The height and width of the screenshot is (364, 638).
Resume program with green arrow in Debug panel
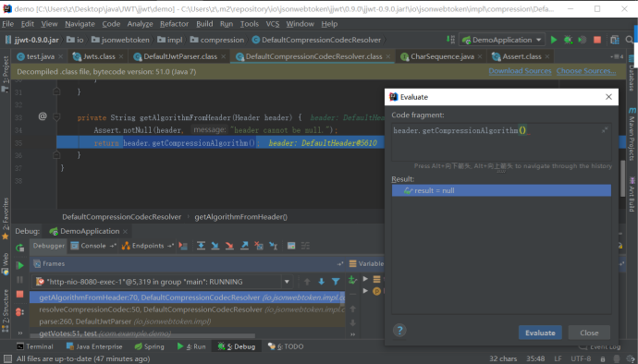[x=19, y=265]
